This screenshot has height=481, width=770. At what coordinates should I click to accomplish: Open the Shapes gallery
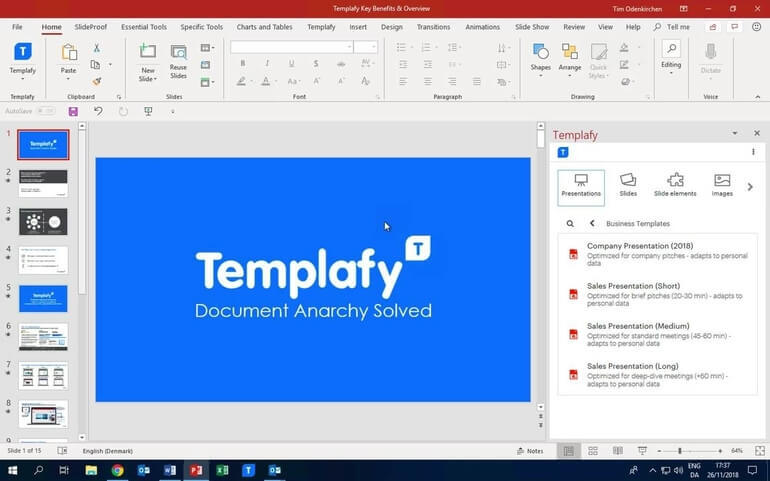[x=541, y=60]
